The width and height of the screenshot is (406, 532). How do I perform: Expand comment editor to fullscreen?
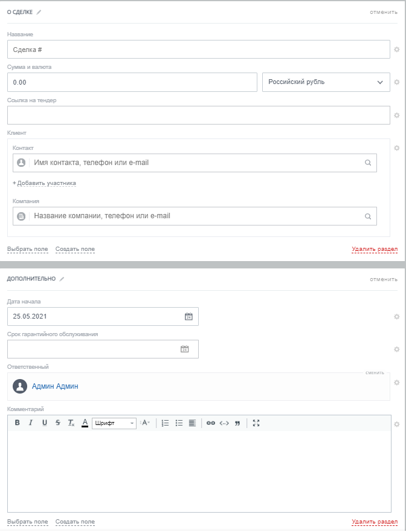(x=256, y=423)
